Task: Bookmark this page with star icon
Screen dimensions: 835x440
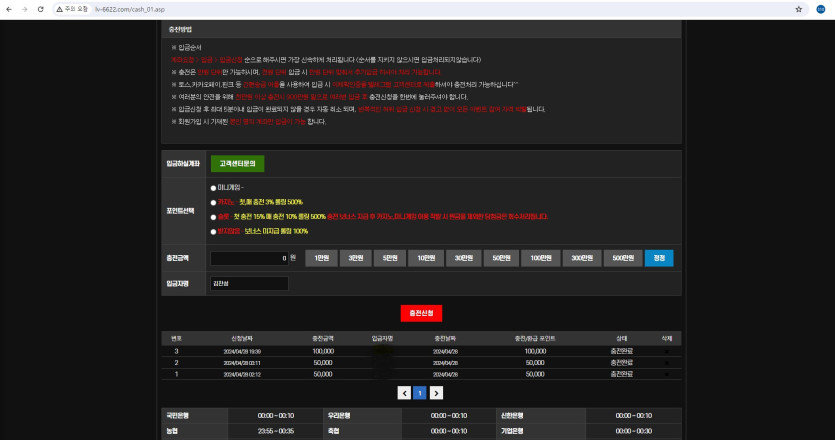Action: click(798, 8)
